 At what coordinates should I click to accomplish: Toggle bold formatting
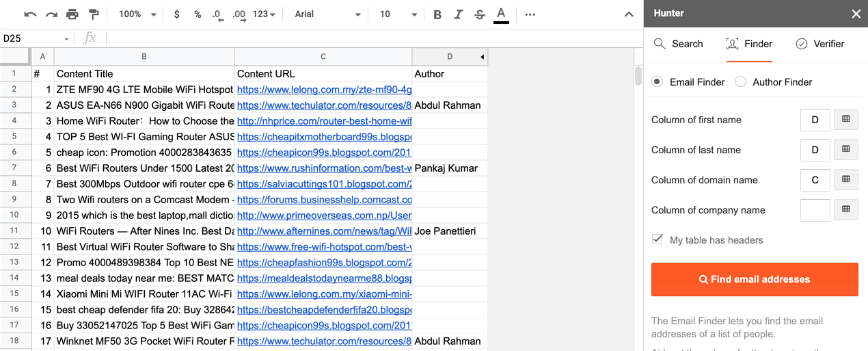pos(437,14)
